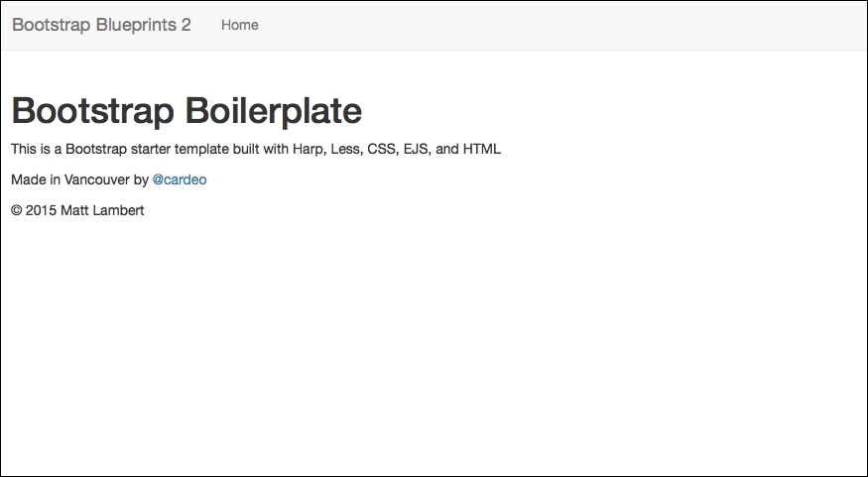
Task: Click the numeral 2 in the navbar brand
Action: [186, 25]
